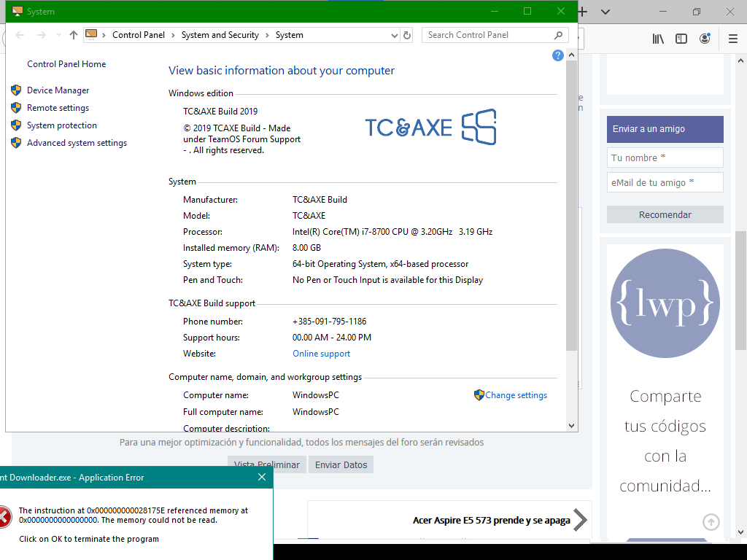Click shield icon beside Device Manager
The height and width of the screenshot is (560, 747).
[16, 90]
